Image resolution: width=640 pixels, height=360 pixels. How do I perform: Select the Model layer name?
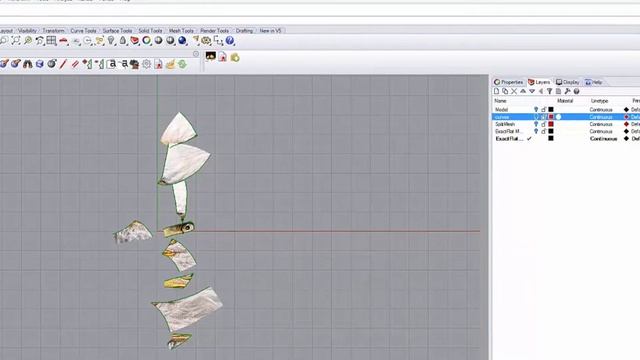click(501, 110)
